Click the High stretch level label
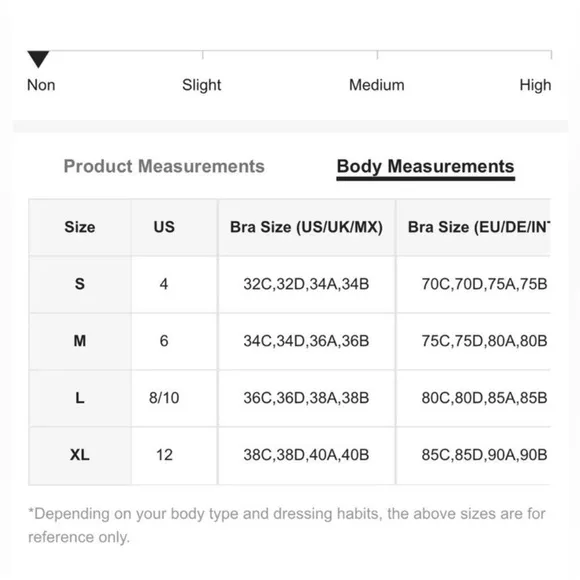 pos(535,85)
